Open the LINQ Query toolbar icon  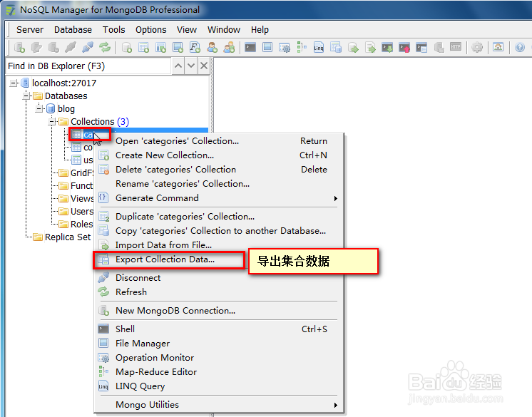click(319, 47)
